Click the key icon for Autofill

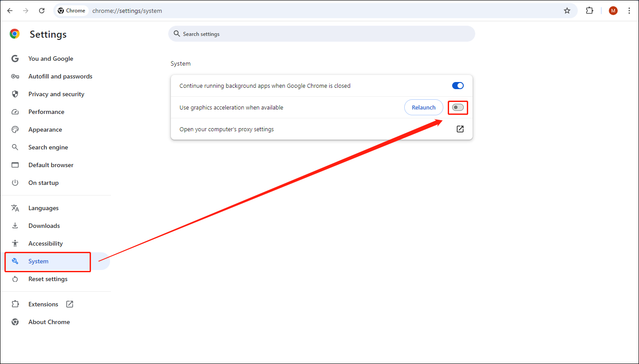tap(15, 76)
